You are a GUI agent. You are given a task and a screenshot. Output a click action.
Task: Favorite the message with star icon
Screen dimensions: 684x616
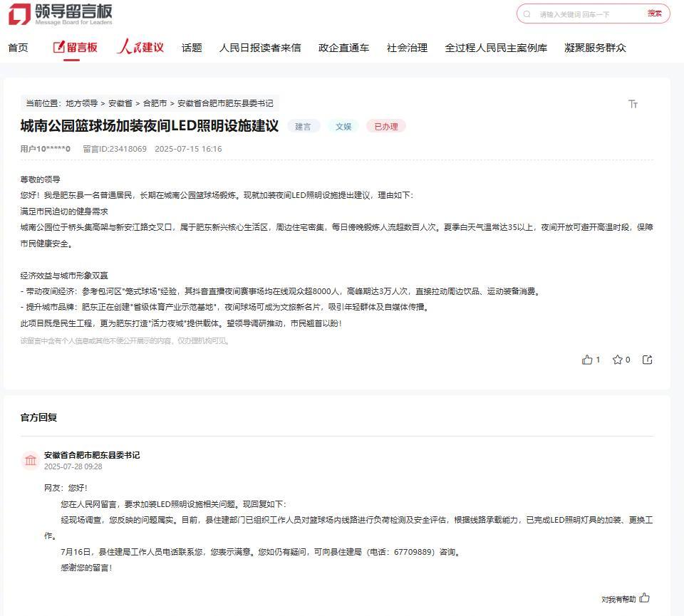point(617,360)
